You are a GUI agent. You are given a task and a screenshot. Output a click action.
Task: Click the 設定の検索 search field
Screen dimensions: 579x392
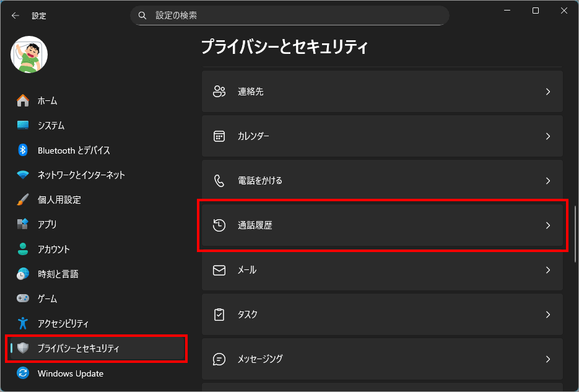point(289,15)
